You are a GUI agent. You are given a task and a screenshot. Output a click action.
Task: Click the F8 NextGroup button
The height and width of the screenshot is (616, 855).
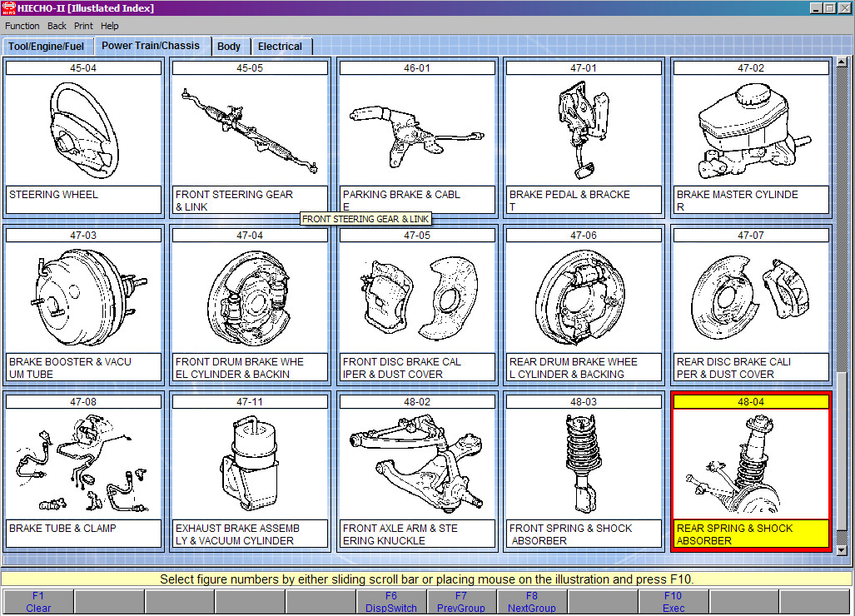coord(532,602)
